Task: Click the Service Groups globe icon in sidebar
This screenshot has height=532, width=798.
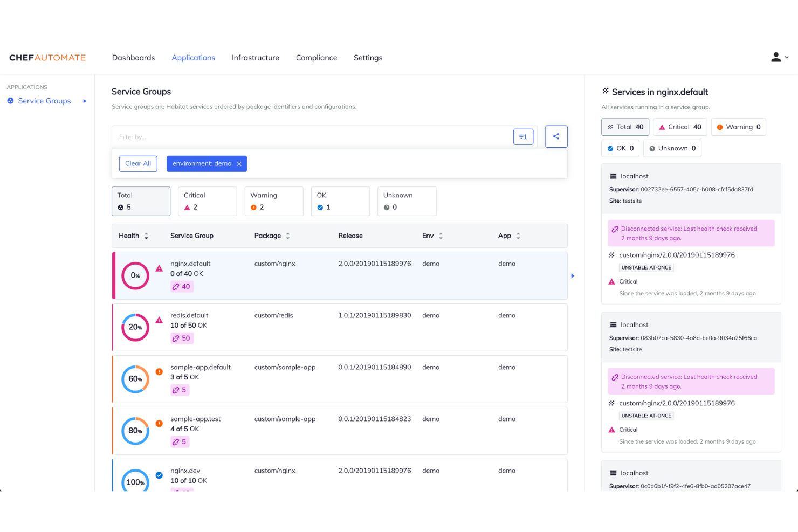Action: 10,101
